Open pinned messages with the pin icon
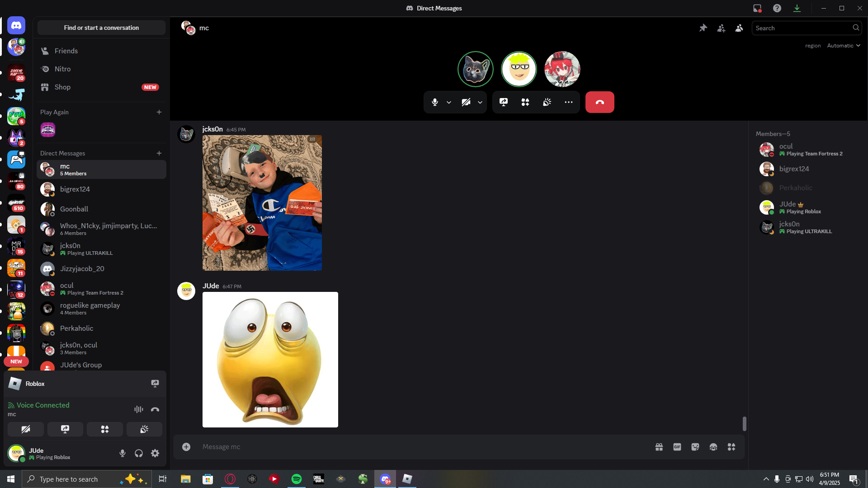 (x=703, y=28)
